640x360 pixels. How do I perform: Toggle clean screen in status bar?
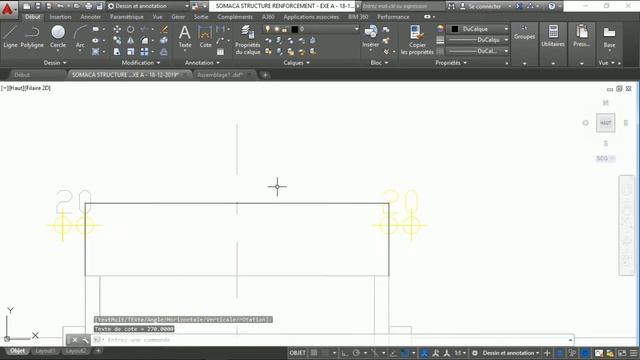[622, 353]
